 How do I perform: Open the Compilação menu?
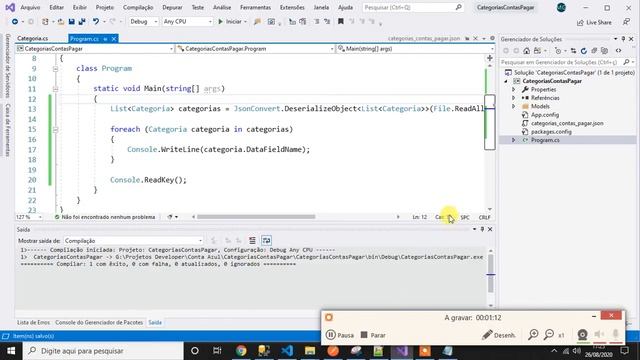pos(138,7)
